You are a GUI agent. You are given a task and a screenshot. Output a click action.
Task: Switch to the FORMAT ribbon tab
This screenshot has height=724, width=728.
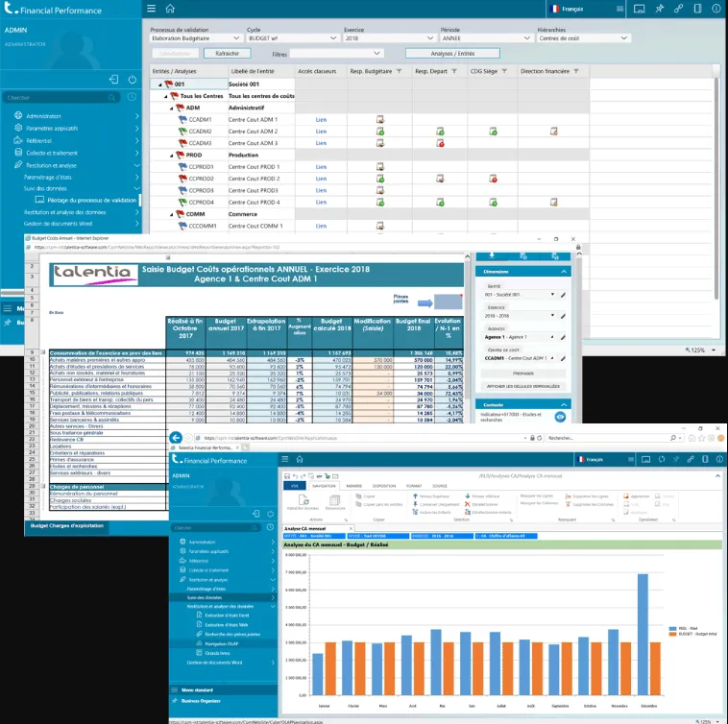(x=414, y=486)
